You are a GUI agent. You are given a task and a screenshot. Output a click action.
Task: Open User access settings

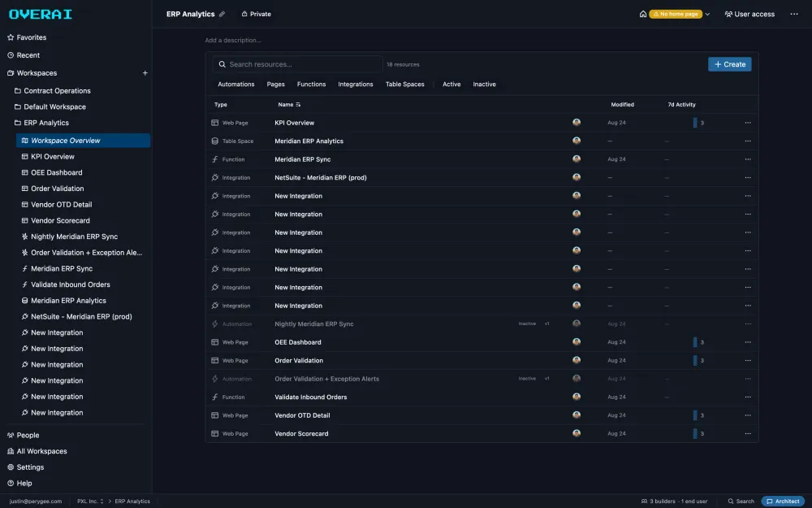(749, 14)
